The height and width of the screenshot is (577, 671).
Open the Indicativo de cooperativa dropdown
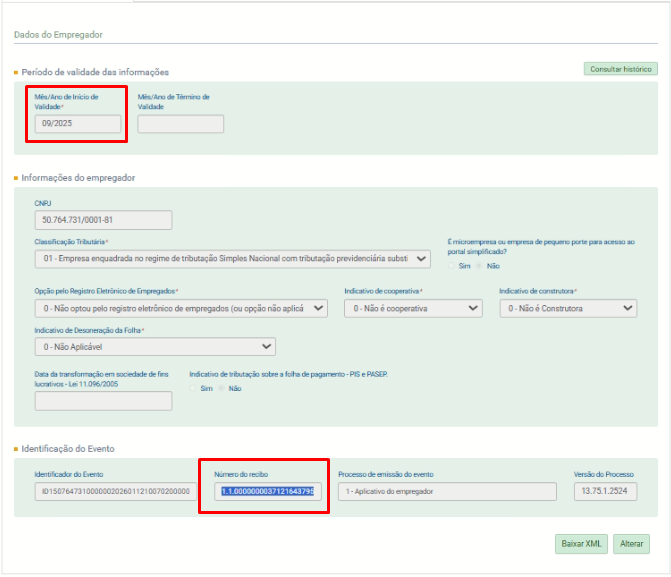pyautogui.click(x=413, y=308)
